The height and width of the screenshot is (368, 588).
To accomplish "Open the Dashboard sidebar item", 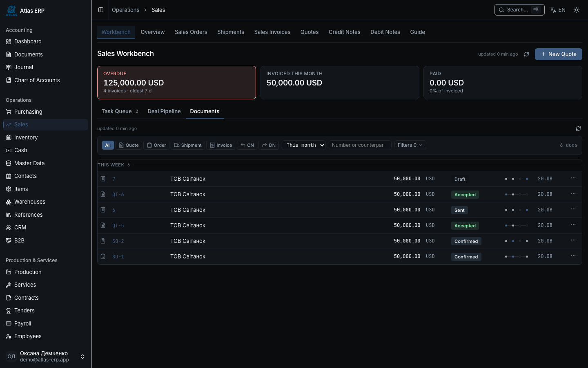I will click(x=45, y=41).
